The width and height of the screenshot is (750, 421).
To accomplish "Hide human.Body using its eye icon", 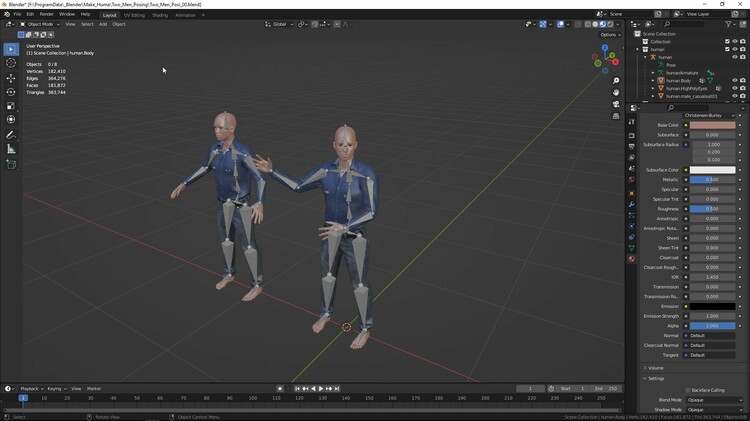I will [735, 81].
